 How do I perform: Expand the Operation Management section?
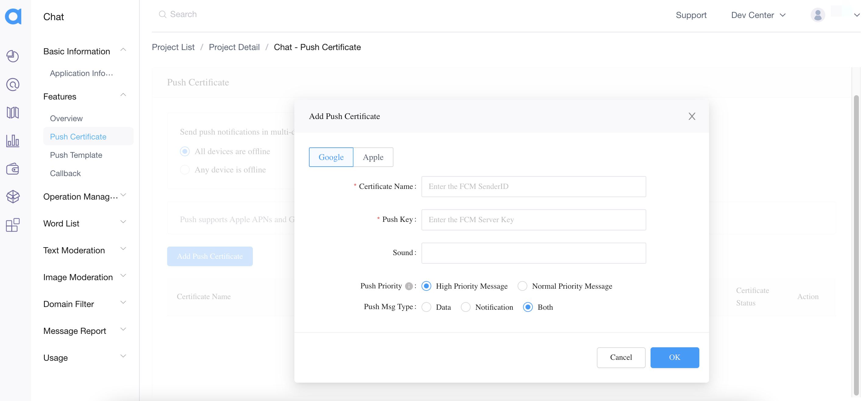(x=123, y=195)
